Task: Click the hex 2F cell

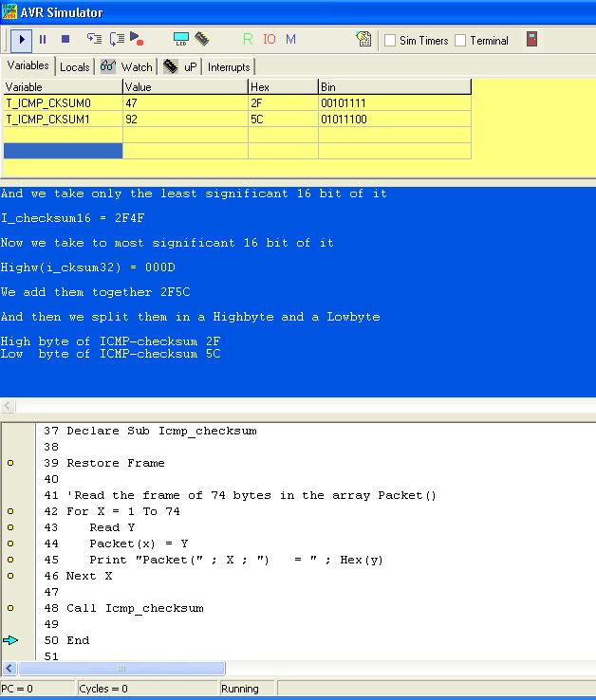Action: point(283,103)
